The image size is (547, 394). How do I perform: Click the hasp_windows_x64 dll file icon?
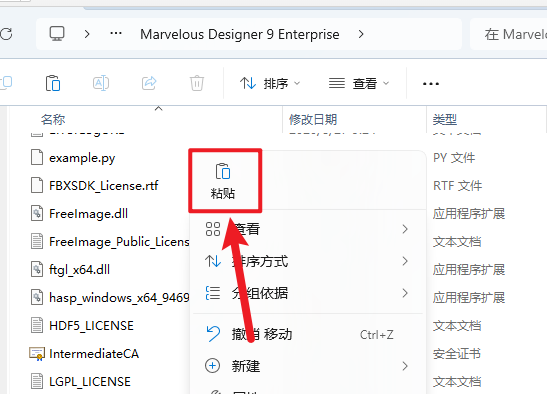37,297
